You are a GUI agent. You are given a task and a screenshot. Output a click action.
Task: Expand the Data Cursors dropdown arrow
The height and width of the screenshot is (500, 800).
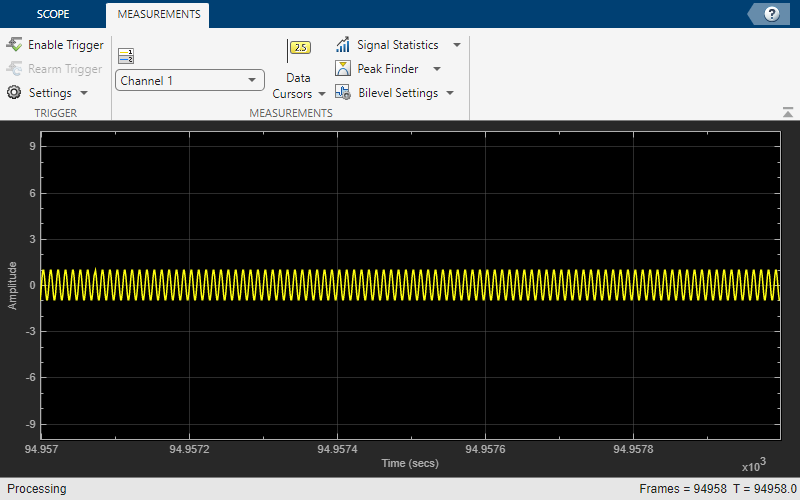(x=322, y=94)
